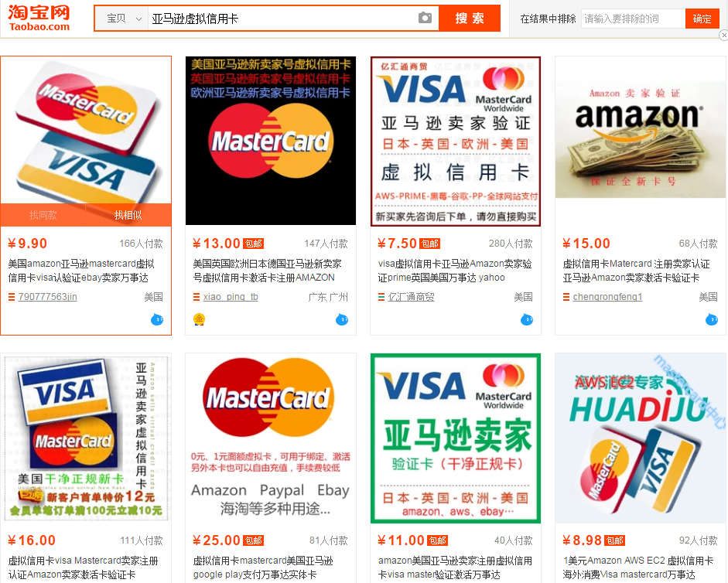Expand the 宝贝 search type dropdown
This screenshot has height=583, width=728.
click(121, 19)
